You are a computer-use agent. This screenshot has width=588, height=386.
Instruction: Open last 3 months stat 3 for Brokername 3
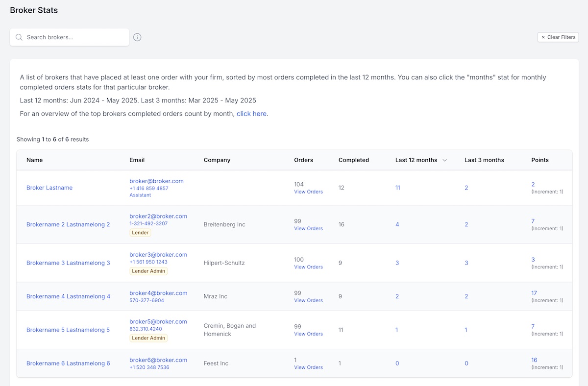466,263
